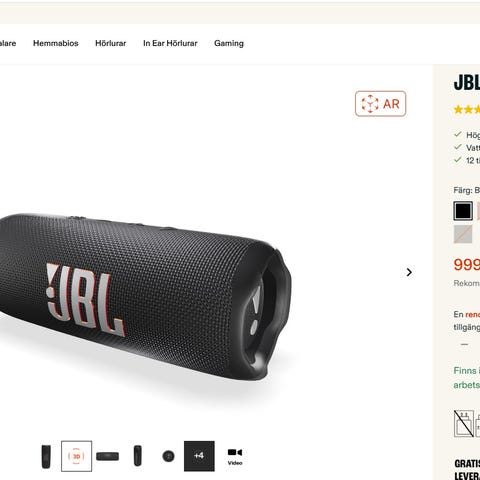Open the Hemmabios menu

[x=56, y=43]
